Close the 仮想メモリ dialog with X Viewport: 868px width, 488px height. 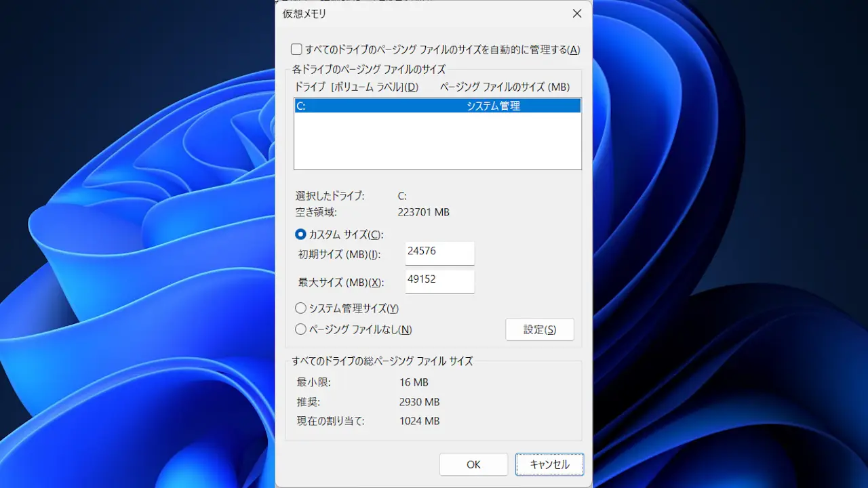pyautogui.click(x=576, y=14)
